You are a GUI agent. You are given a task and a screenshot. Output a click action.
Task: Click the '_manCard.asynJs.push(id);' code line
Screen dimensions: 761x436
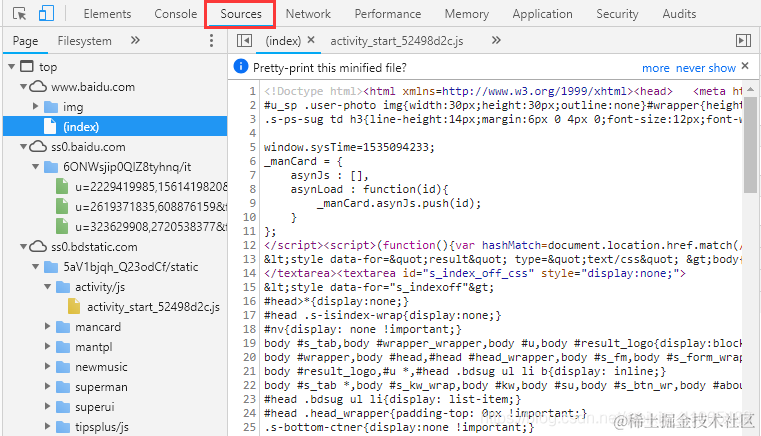pos(399,203)
